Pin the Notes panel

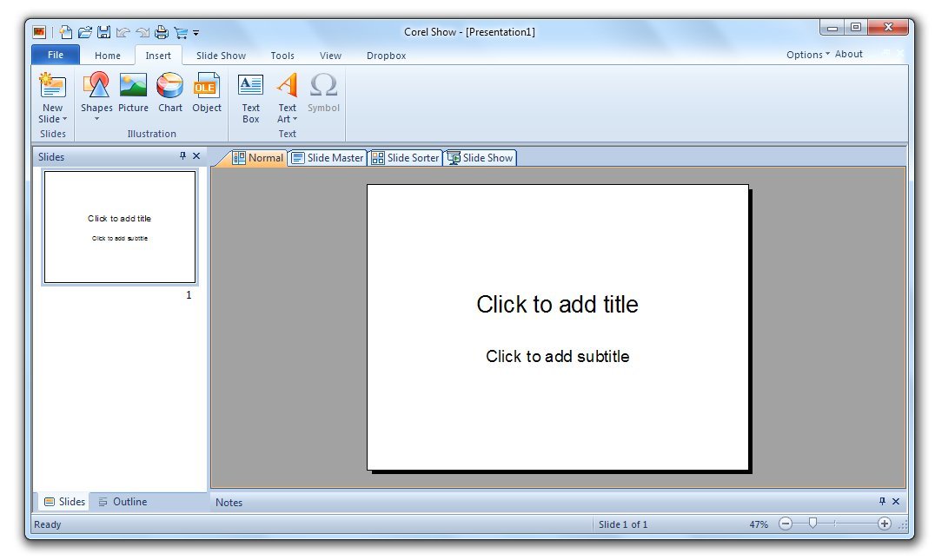[x=882, y=501]
